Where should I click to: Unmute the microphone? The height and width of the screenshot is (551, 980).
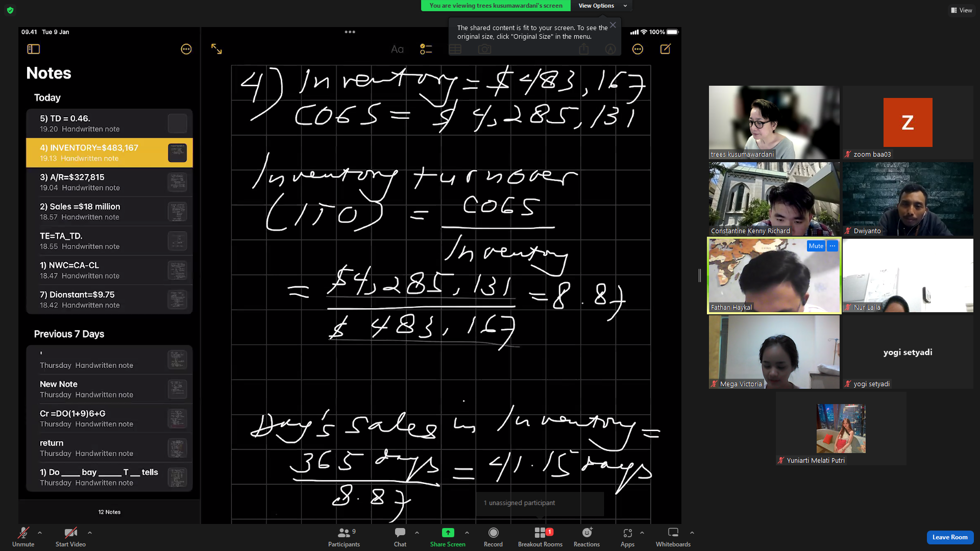23,537
